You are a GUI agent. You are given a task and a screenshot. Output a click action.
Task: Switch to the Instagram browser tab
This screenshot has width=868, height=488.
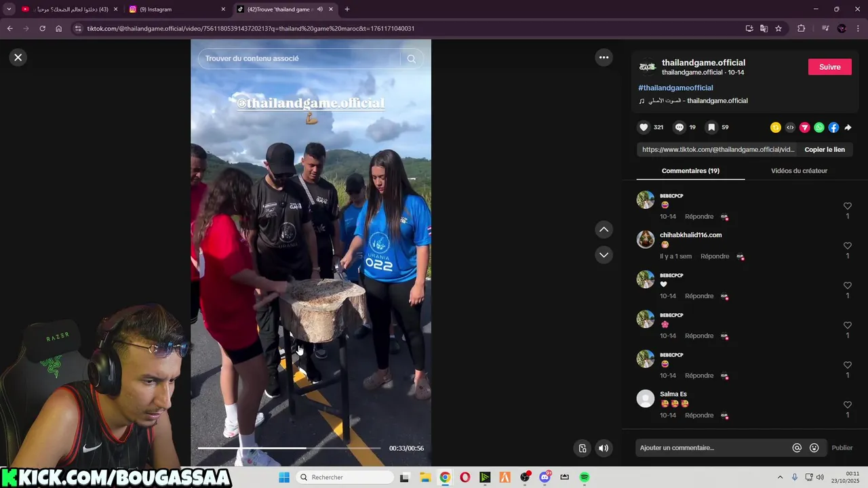178,9
